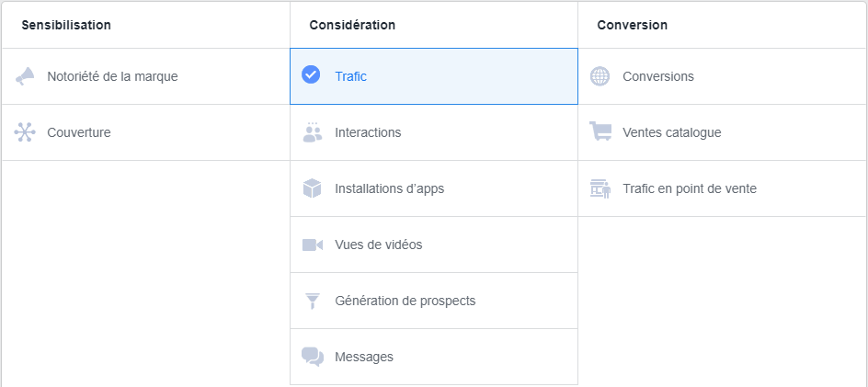Click the Interactions people icon

tap(313, 132)
